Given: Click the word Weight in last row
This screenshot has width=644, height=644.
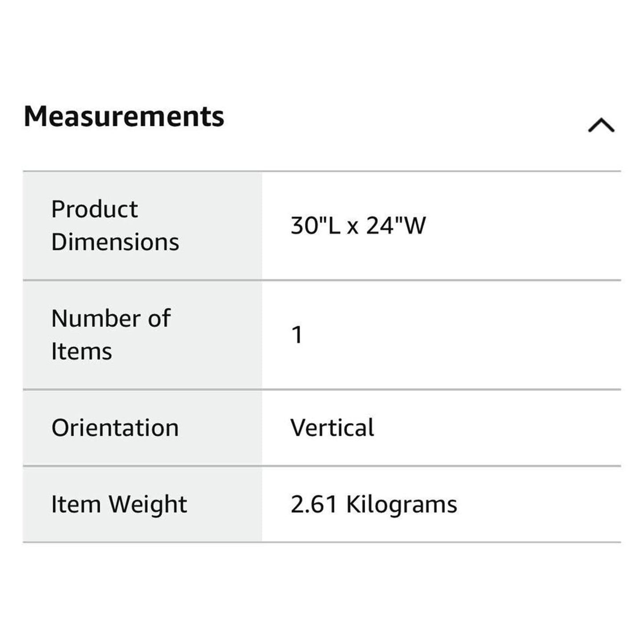Looking at the screenshot, I should (x=148, y=505).
